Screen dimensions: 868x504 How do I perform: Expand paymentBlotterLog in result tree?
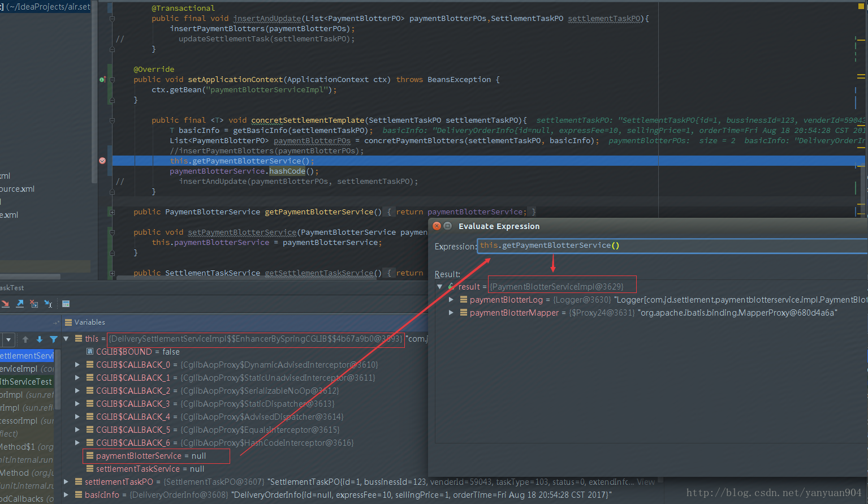coord(451,300)
